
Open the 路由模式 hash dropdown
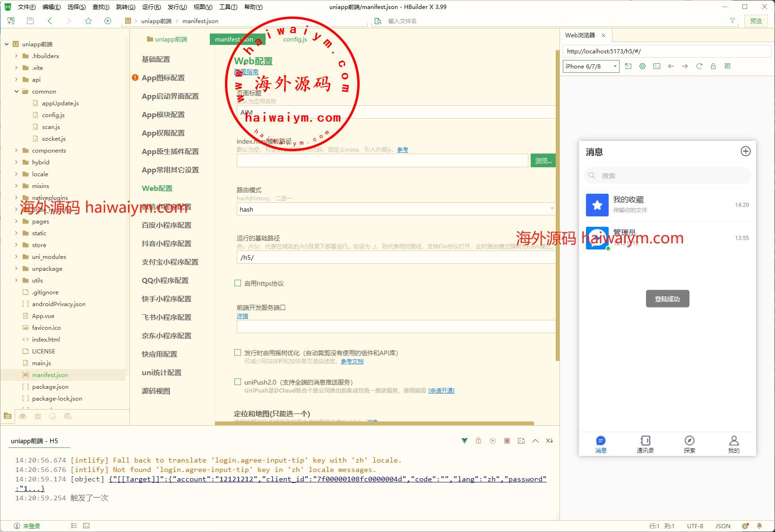[395, 209]
